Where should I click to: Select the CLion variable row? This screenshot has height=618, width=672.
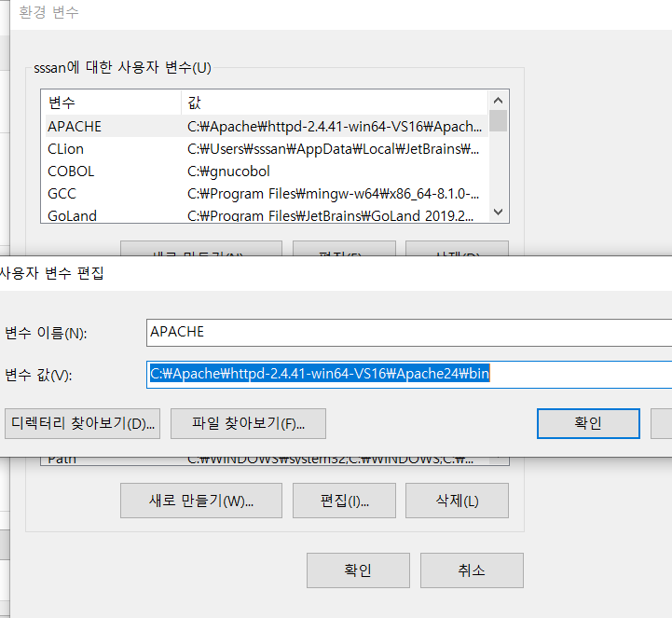pos(267,149)
